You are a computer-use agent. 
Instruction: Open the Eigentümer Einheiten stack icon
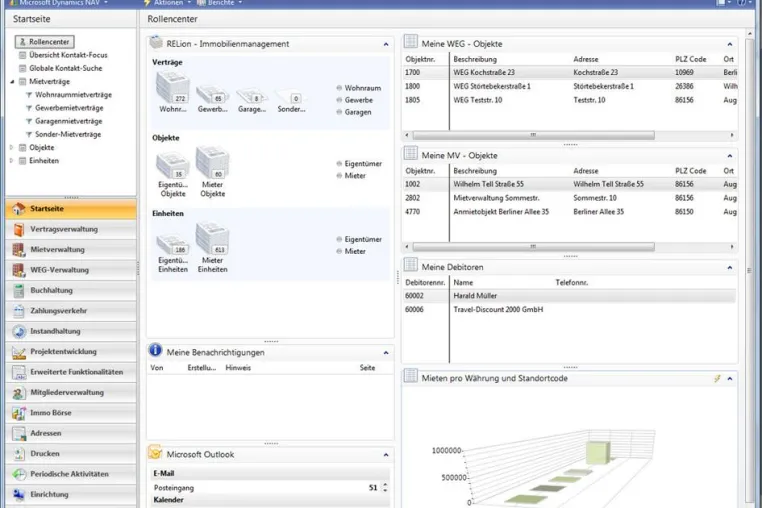173,244
